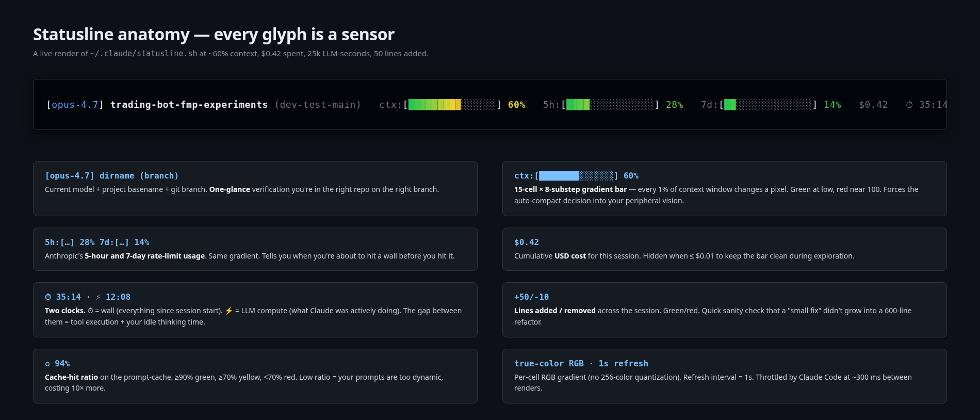Click the '60%' next to the blue ctx bar
Viewport: 980px width, 420px height.
(631, 176)
